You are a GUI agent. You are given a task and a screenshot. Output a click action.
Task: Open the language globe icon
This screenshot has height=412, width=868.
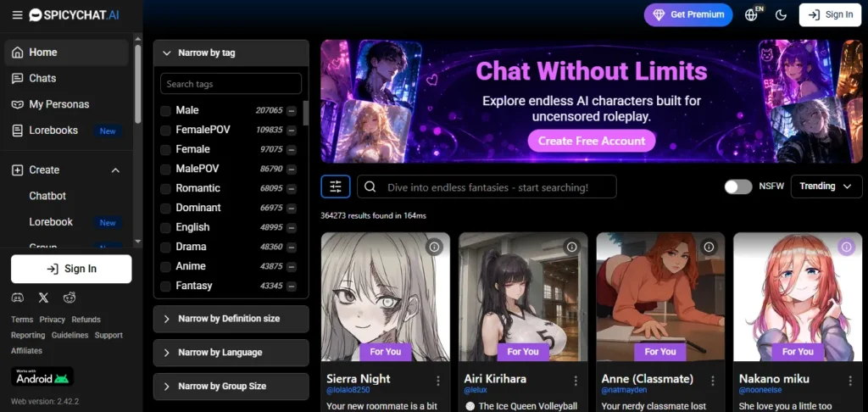(x=752, y=15)
